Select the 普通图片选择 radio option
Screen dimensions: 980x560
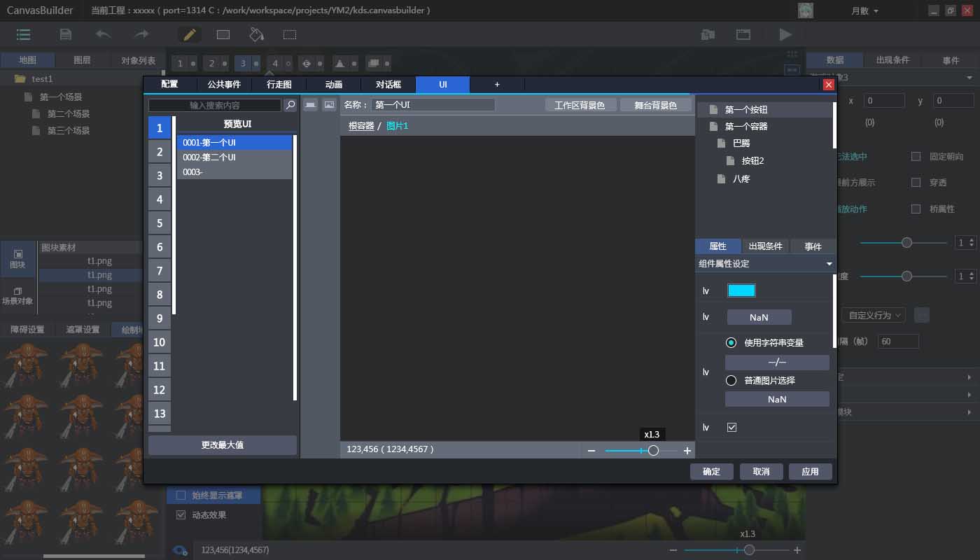pyautogui.click(x=731, y=380)
